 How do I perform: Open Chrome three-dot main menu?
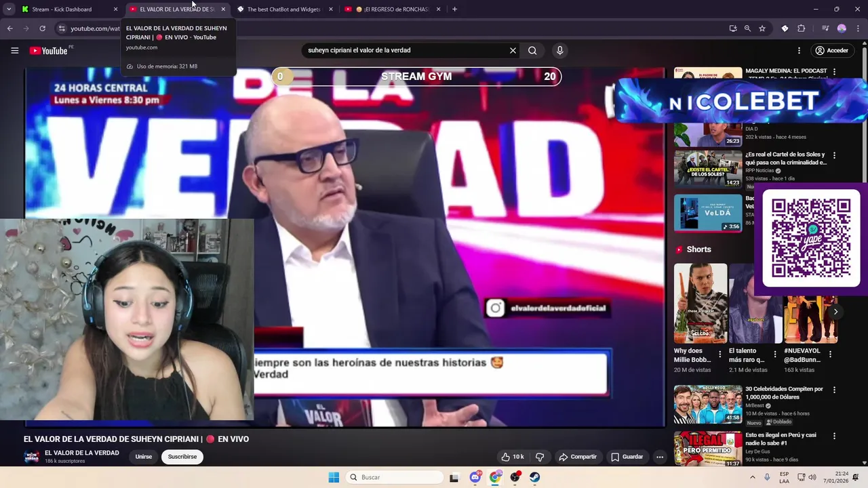(x=858, y=28)
